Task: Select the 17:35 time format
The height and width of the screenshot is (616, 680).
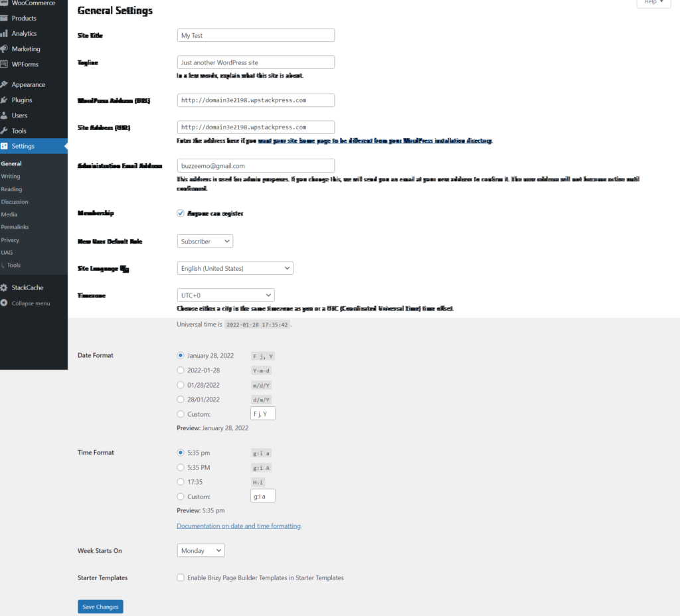Action: pyautogui.click(x=181, y=482)
